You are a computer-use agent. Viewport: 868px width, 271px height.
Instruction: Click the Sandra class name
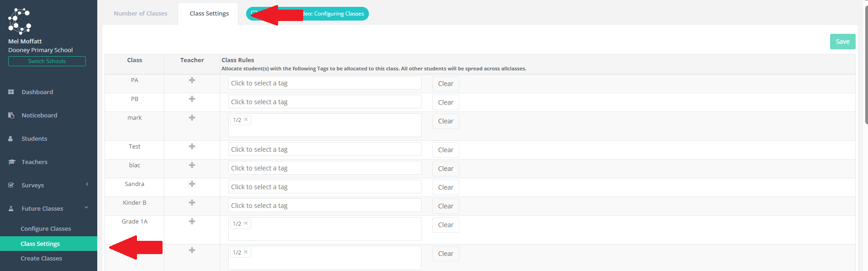tap(135, 184)
